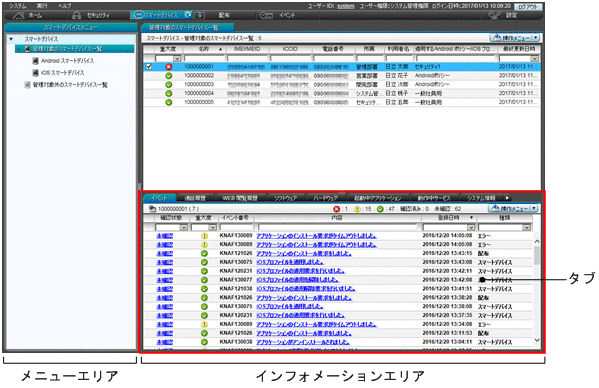Switch to the WEB閲覧履歴 tab
This screenshot has height=388, width=599.
240,198
